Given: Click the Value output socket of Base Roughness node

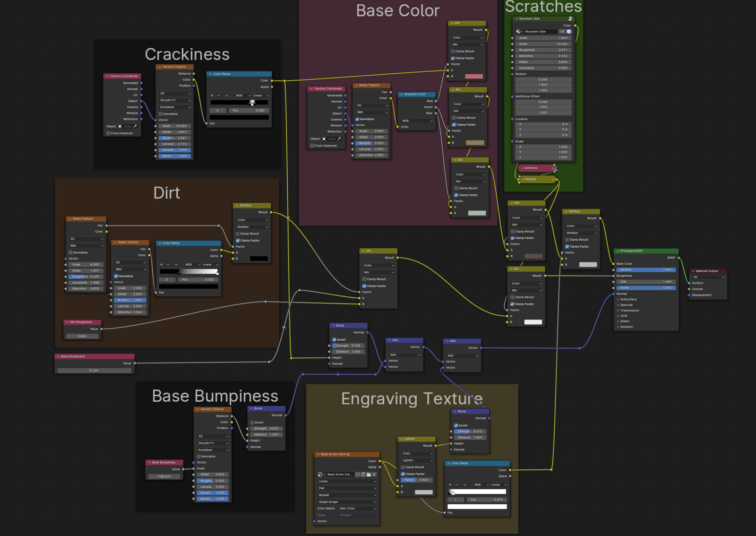Looking at the screenshot, I should 135,363.
